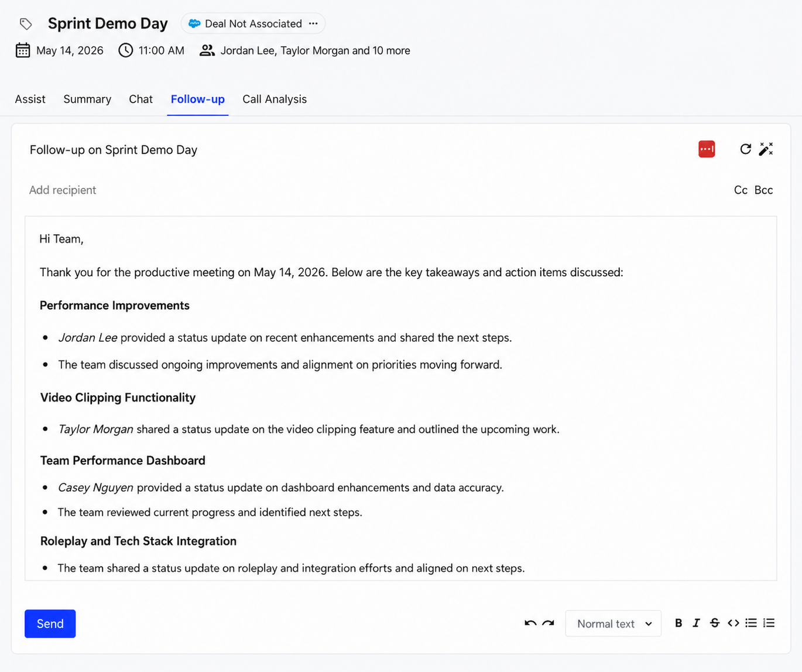Image resolution: width=802 pixels, height=672 pixels.
Task: Click the bullet about reviewed current progress
Action: click(x=210, y=512)
